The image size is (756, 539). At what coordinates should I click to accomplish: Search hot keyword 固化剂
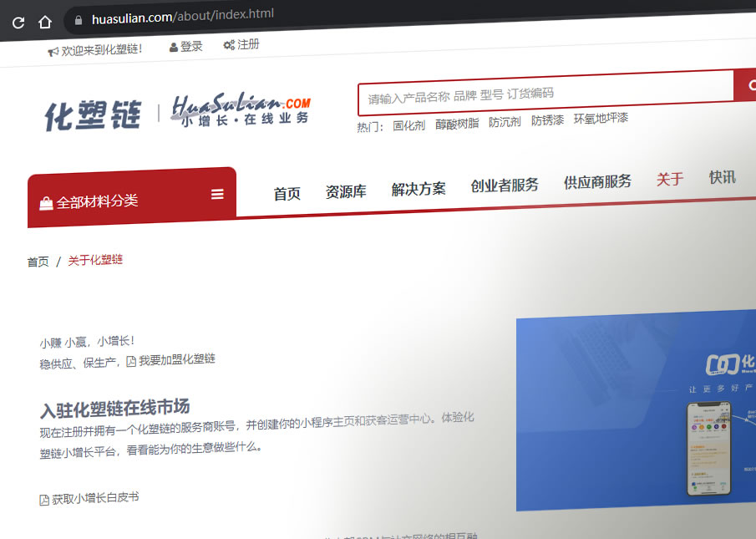[x=408, y=126]
